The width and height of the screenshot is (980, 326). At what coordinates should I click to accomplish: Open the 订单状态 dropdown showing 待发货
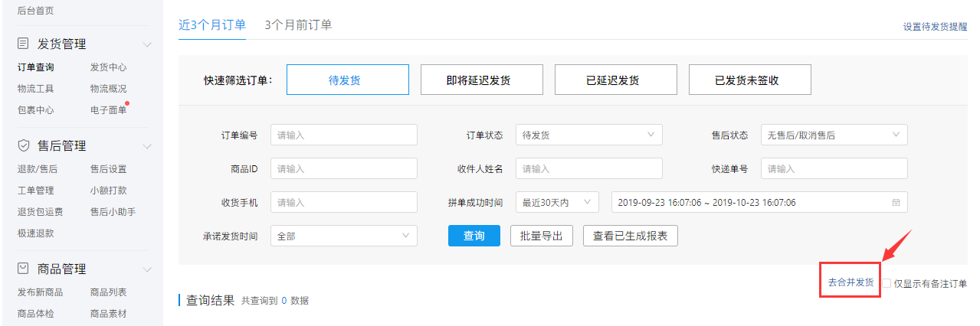click(588, 135)
